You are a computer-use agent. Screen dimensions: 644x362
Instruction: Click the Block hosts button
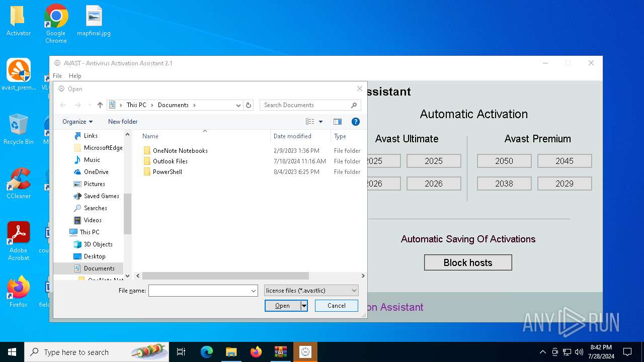[468, 262]
